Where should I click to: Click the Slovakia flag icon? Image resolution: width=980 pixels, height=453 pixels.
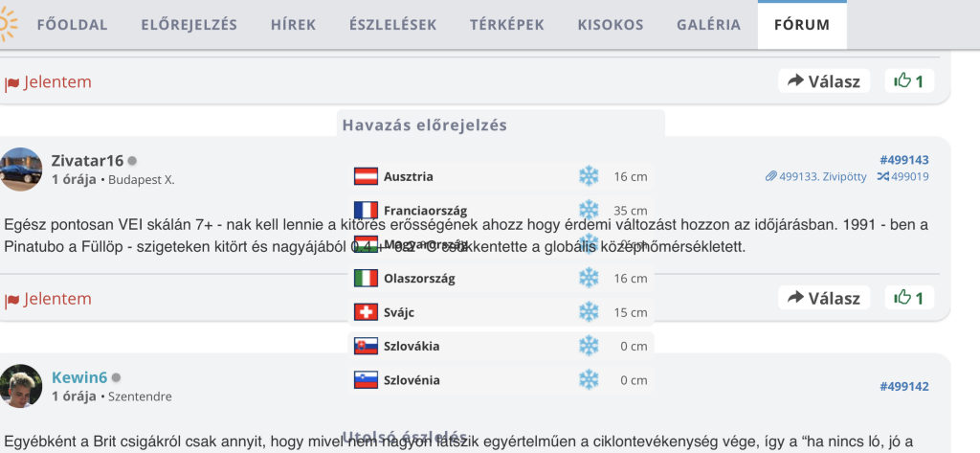tap(366, 346)
